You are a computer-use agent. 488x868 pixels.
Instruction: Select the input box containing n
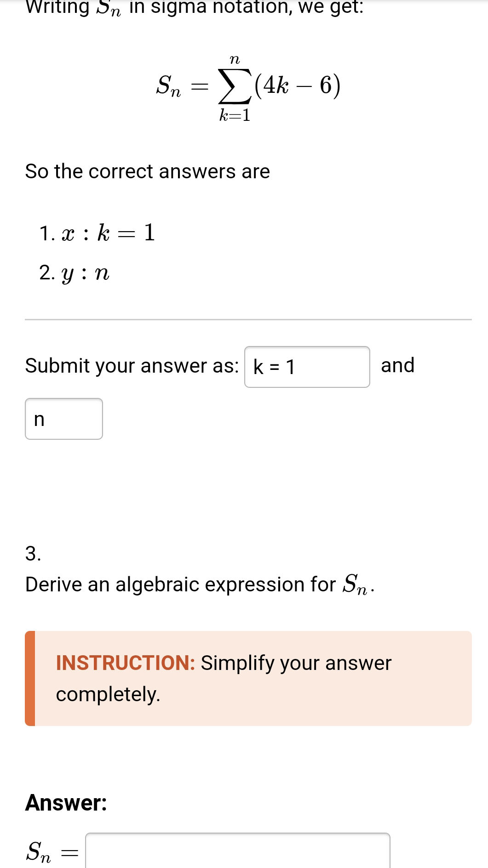[63, 419]
